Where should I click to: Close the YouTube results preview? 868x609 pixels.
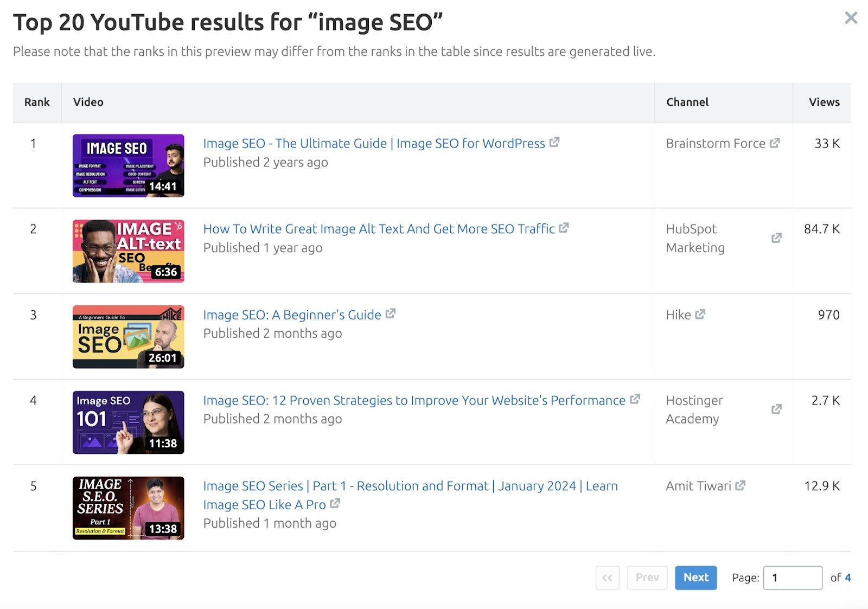click(x=852, y=18)
